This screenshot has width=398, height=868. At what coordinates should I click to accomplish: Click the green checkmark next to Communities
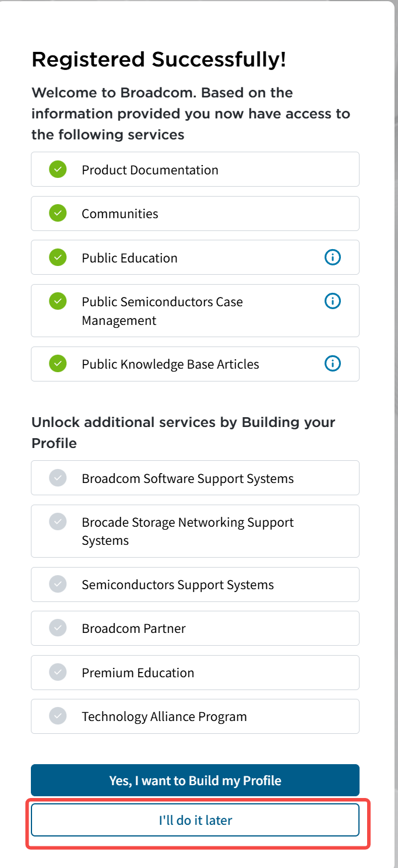[58, 213]
